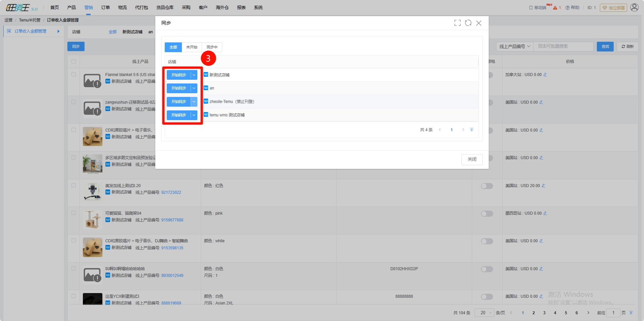
Task: Open the 20 per-page size dropdown
Action: pos(484,313)
